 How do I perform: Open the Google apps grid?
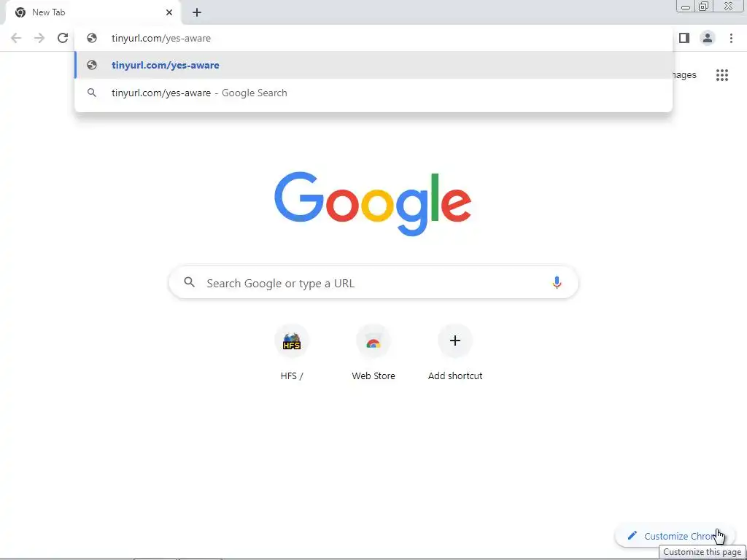pos(722,75)
